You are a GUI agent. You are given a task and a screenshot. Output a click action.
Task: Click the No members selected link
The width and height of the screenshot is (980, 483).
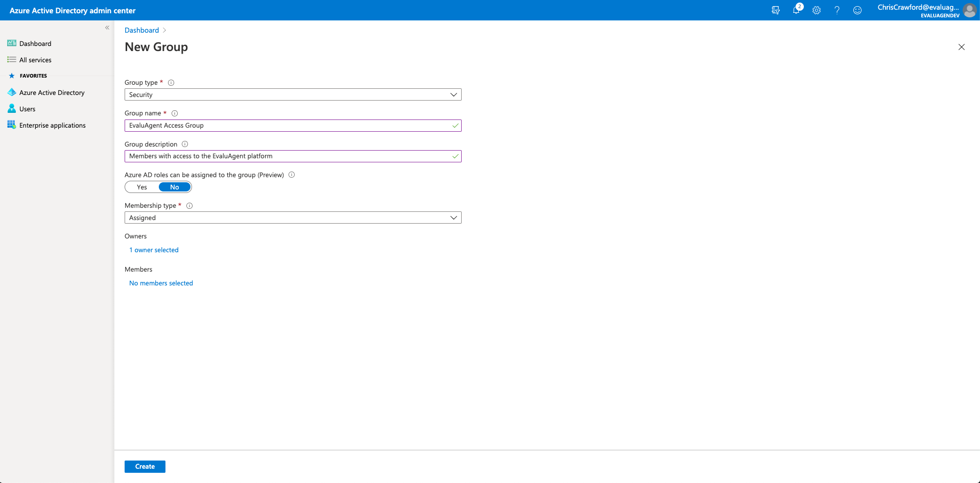click(x=161, y=283)
